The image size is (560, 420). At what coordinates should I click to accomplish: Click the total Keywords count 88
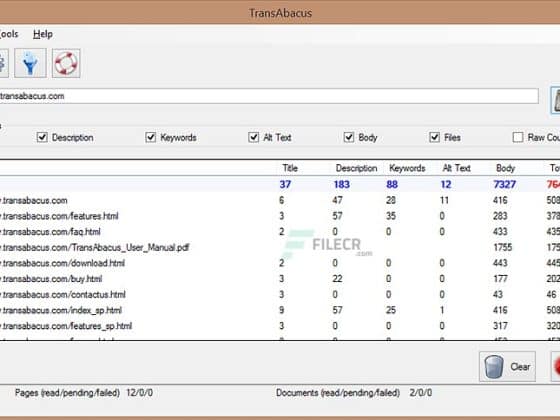point(392,184)
